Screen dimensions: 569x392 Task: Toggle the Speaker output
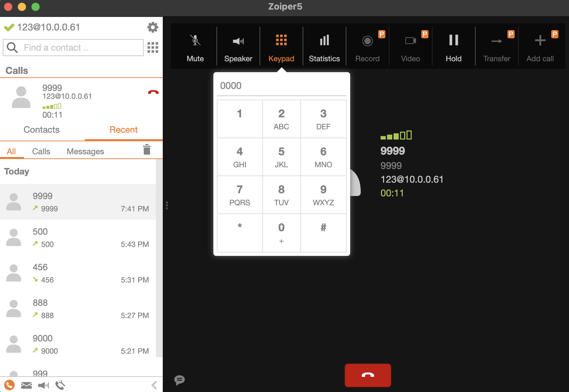[238, 47]
